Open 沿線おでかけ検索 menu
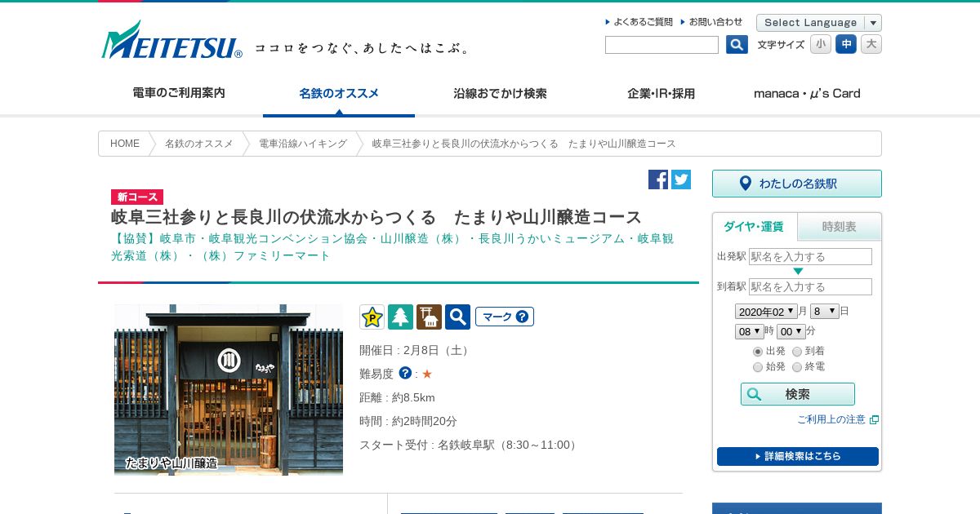This screenshot has width=980, height=514. coord(500,93)
